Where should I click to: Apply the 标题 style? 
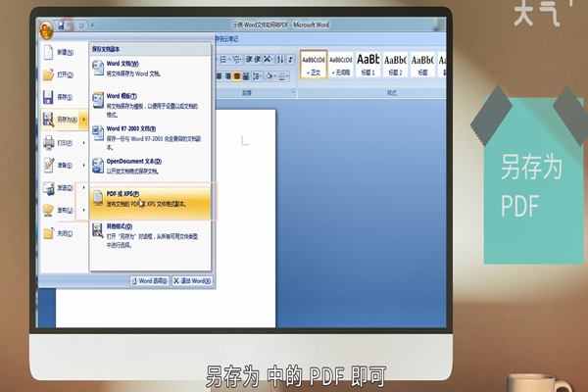[422, 65]
